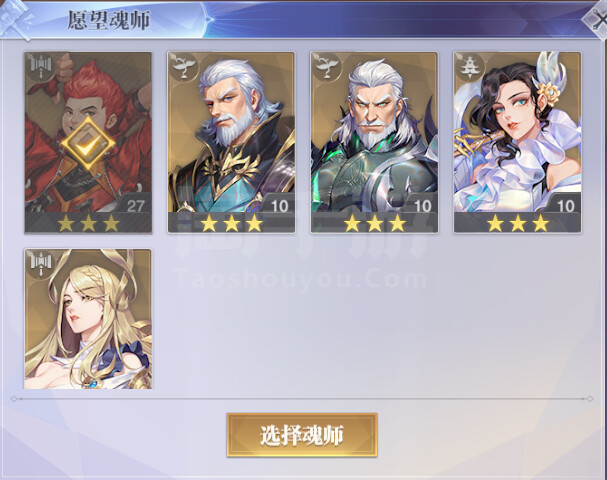This screenshot has height=480, width=607.
Task: Select the dark-haired lady in white dress
Action: [517, 142]
